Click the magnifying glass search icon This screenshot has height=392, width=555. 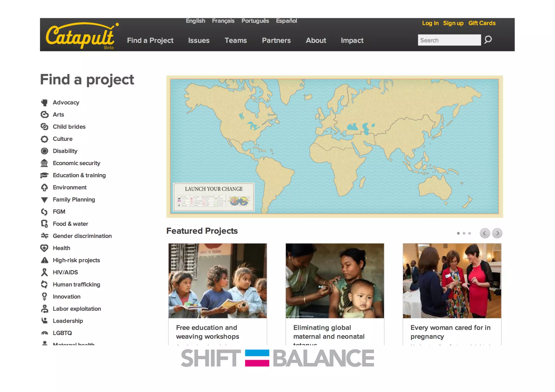[488, 40]
